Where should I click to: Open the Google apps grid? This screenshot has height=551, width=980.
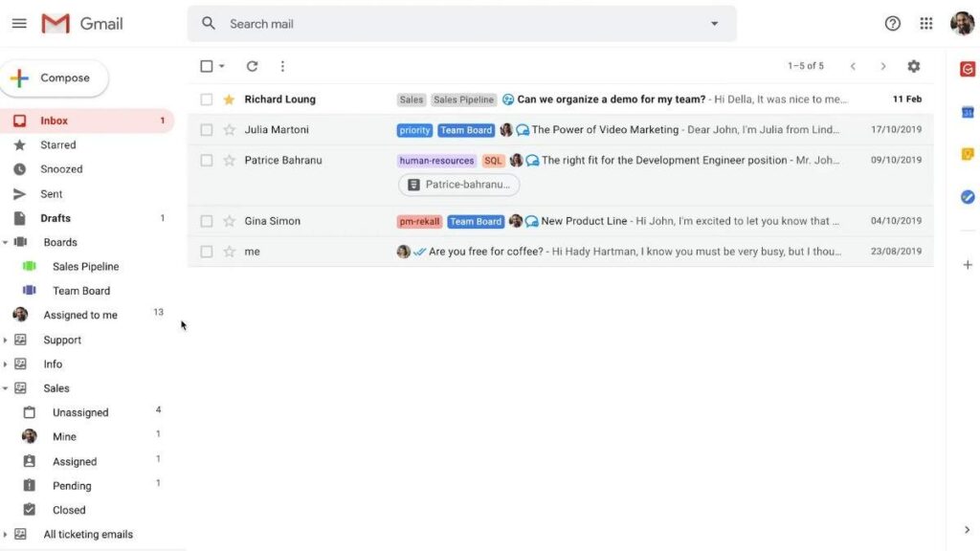coord(926,24)
